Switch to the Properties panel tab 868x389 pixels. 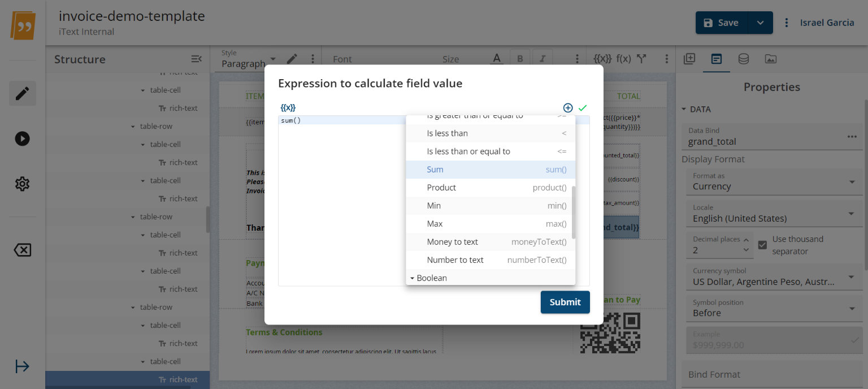click(716, 58)
